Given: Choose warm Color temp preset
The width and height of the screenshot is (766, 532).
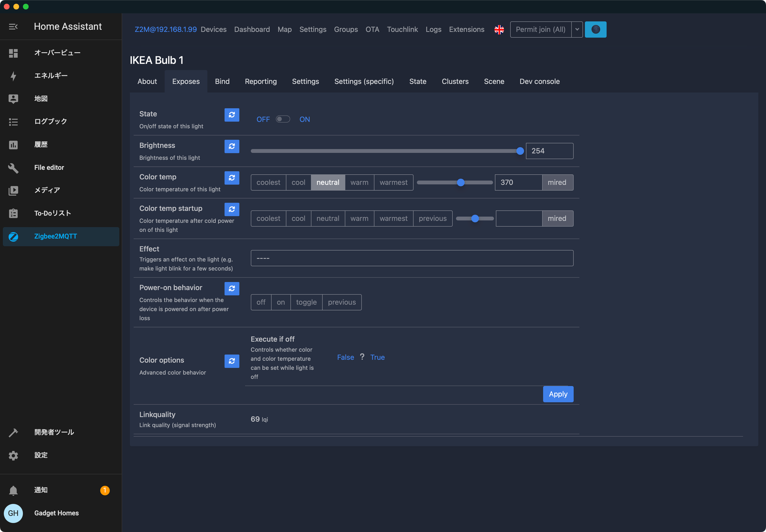Looking at the screenshot, I should click(359, 182).
